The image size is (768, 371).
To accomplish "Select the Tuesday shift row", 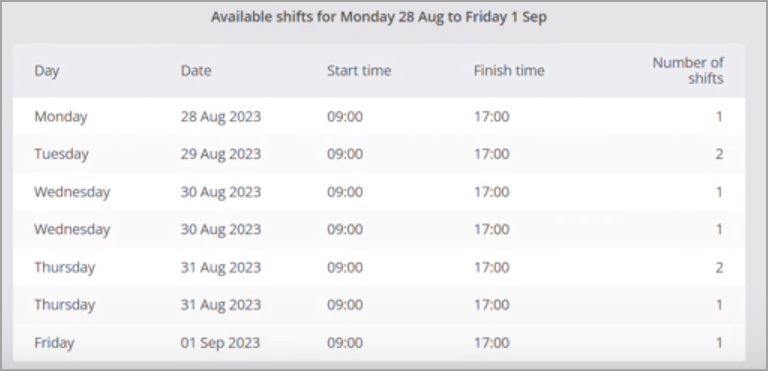I will pos(379,154).
